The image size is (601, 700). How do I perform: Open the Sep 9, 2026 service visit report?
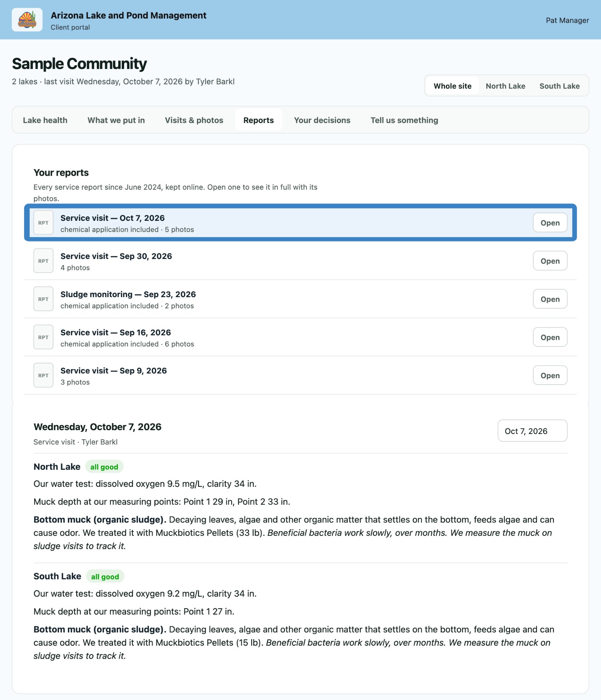[550, 375]
